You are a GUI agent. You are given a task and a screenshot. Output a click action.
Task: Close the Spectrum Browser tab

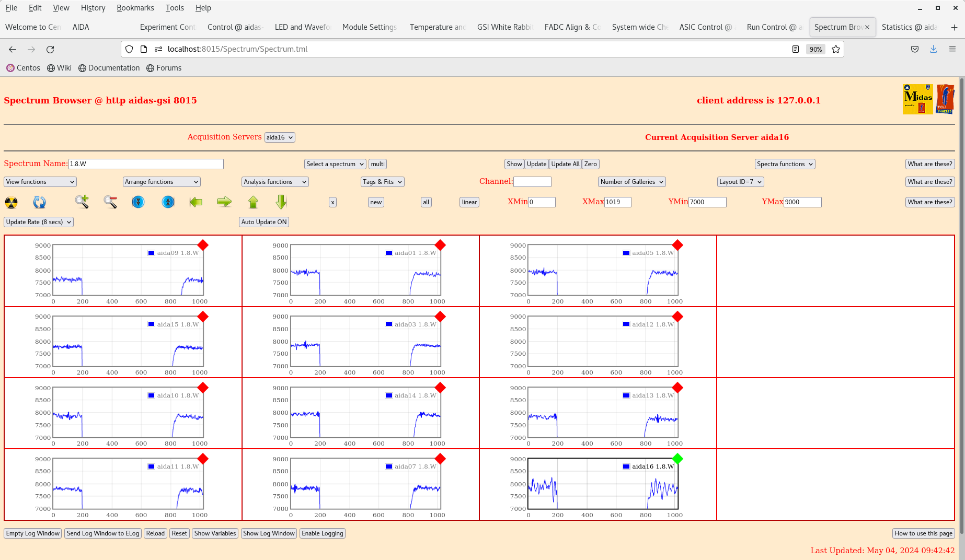867,27
